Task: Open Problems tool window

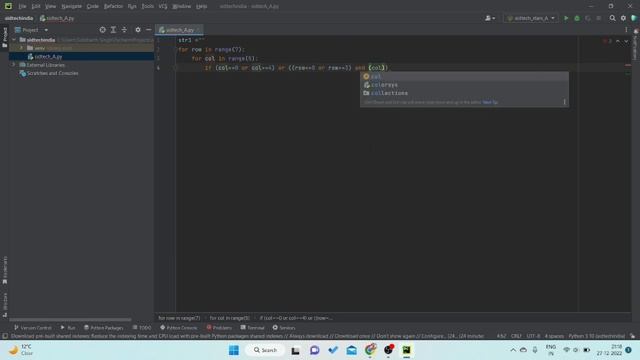Action: point(219,328)
